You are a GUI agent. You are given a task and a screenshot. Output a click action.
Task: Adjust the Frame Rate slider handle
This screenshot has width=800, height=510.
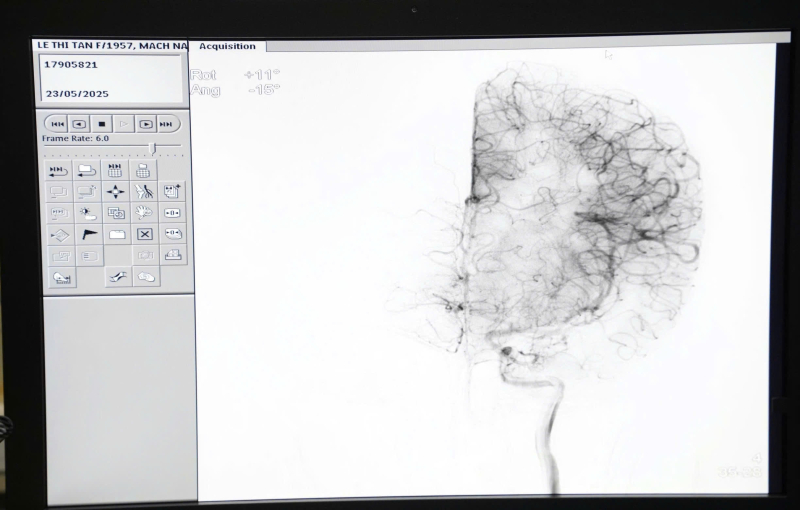pos(152,148)
